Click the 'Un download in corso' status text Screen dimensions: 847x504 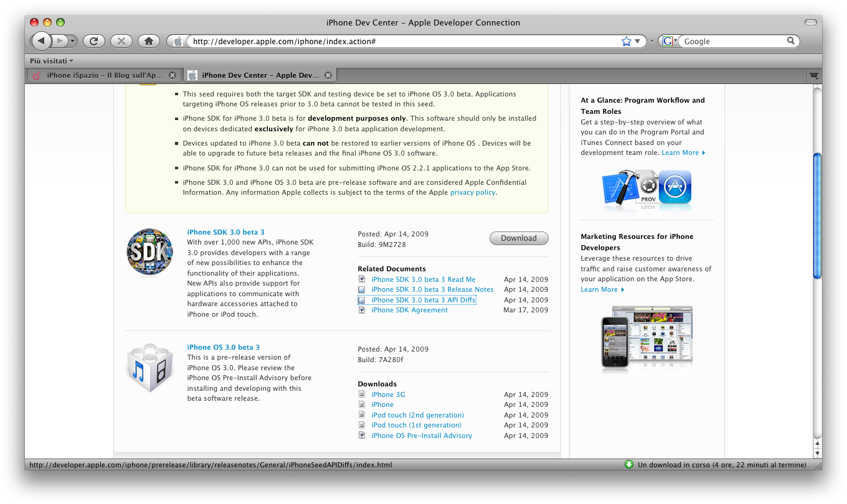tap(722, 465)
